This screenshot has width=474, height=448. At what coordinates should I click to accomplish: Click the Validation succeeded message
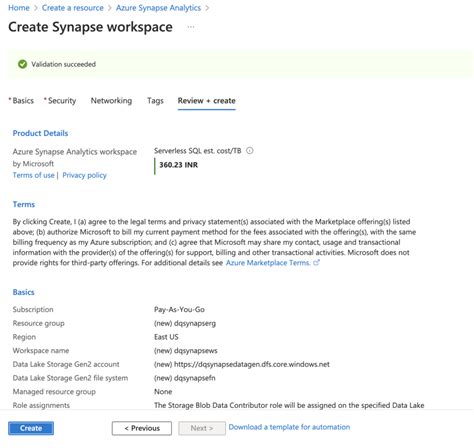[x=63, y=64]
